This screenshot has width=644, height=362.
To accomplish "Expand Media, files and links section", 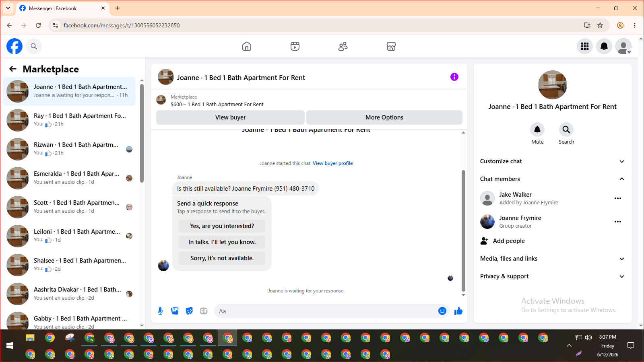I will (x=552, y=259).
